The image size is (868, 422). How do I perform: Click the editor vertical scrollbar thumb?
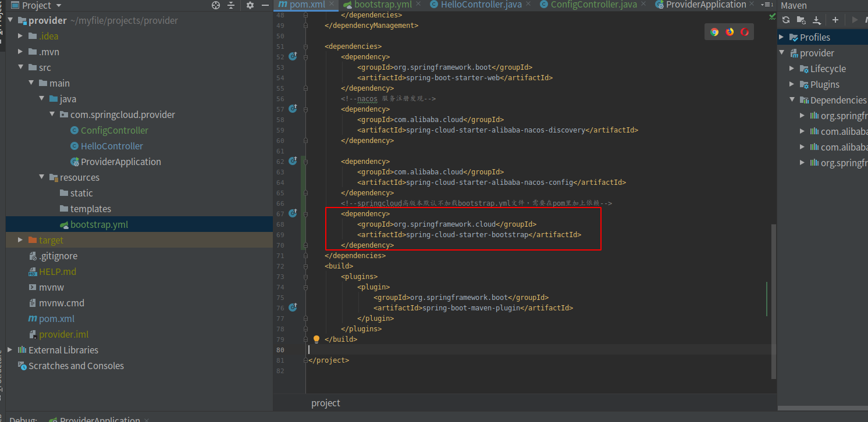pyautogui.click(x=773, y=301)
